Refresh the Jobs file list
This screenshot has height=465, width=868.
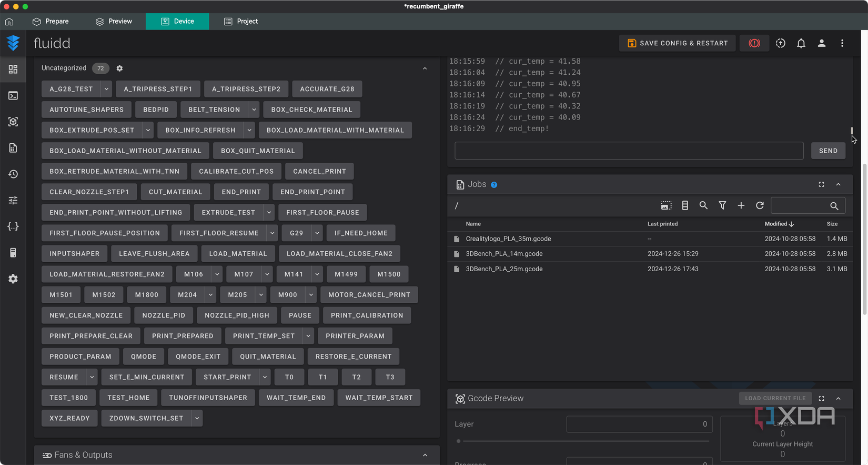coord(760,205)
